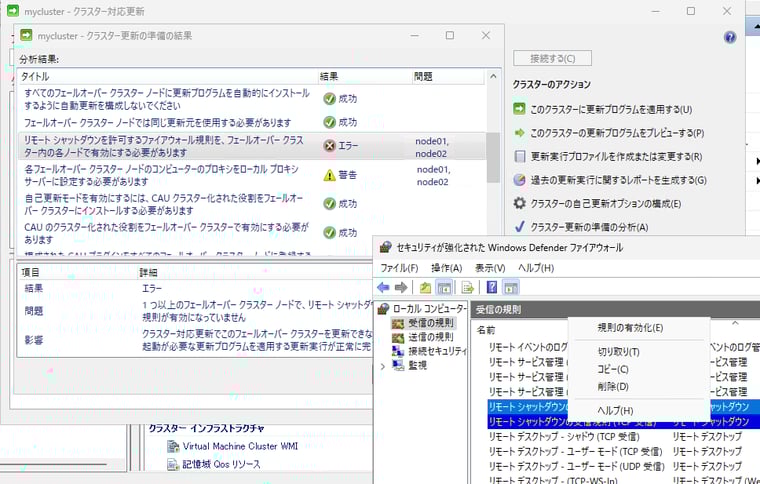Select ローカル コンピューター root tree node
This screenshot has height=484, width=760.
coord(428,308)
